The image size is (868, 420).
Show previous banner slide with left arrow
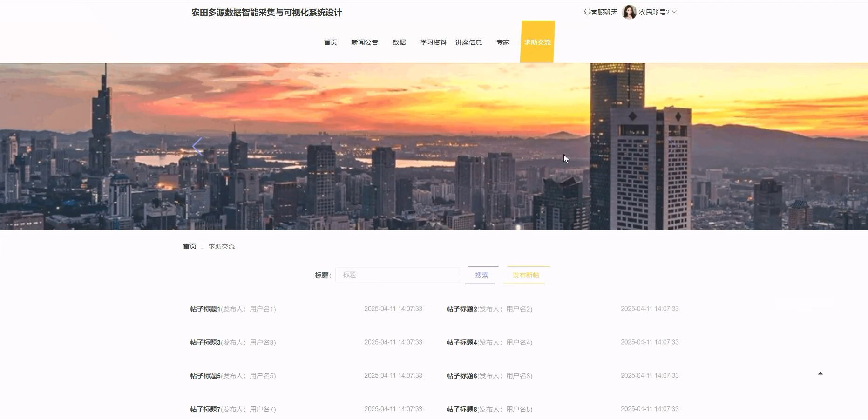pyautogui.click(x=197, y=146)
